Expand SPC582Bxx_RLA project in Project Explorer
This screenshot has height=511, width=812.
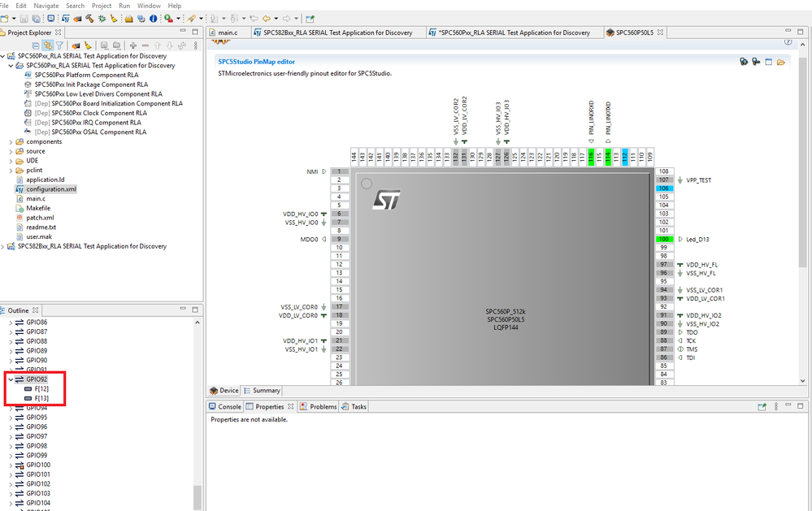(x=2, y=246)
